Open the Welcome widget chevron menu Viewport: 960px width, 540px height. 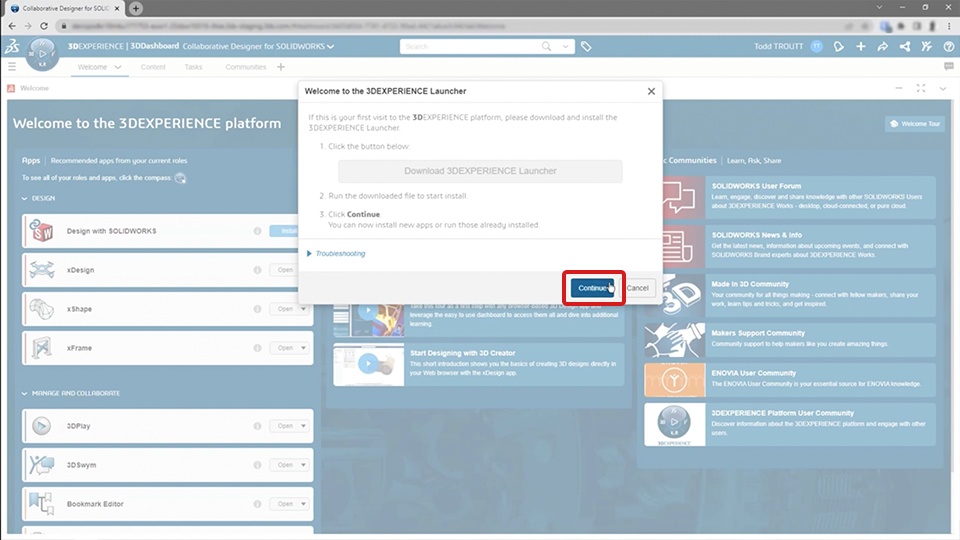click(943, 89)
